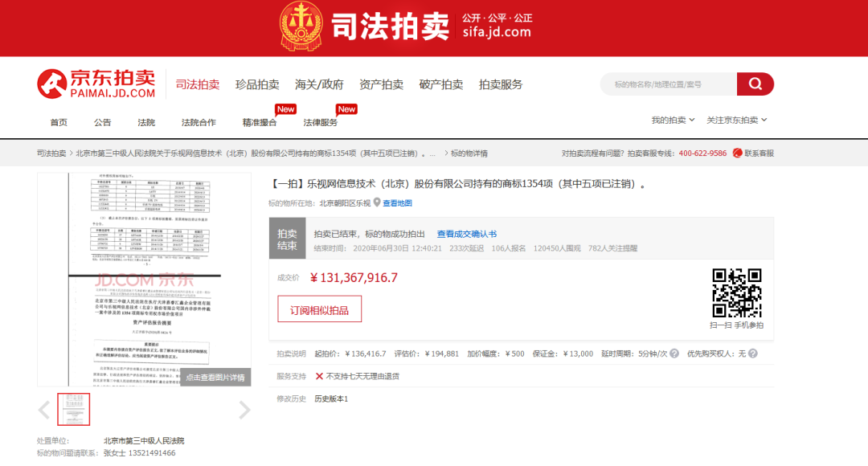Click the 782人关注提醒 text
Viewport: 868px width, 466px height.
pos(612,248)
